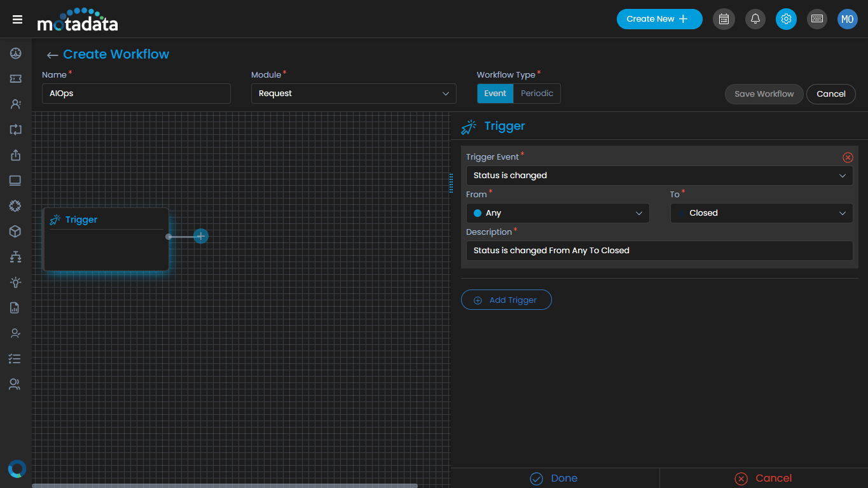Click the notification bell icon

(x=755, y=19)
